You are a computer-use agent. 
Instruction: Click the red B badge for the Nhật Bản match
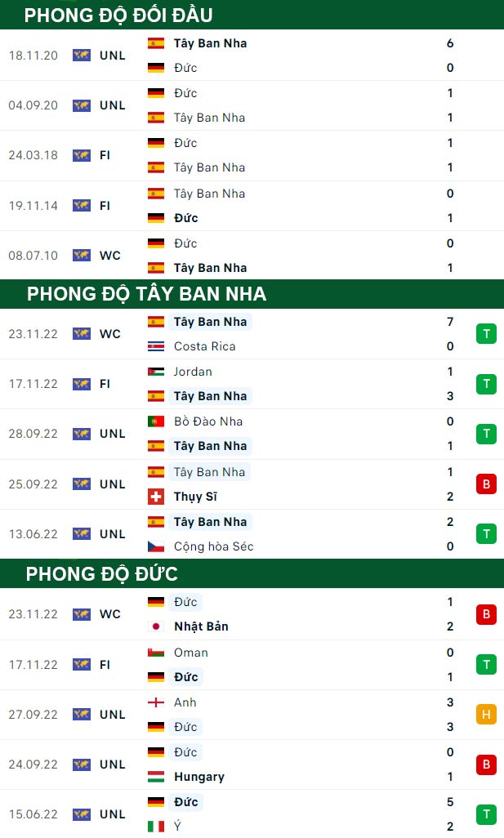pos(486,614)
